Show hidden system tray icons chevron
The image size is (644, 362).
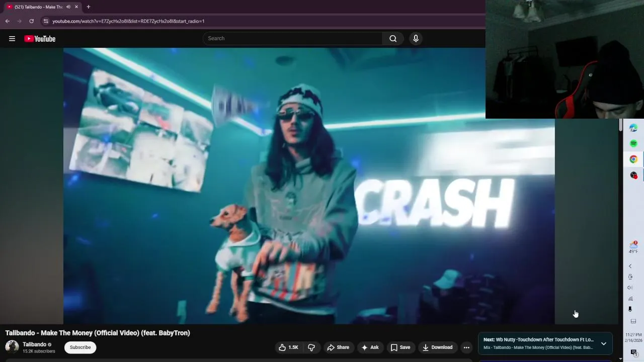630,266
